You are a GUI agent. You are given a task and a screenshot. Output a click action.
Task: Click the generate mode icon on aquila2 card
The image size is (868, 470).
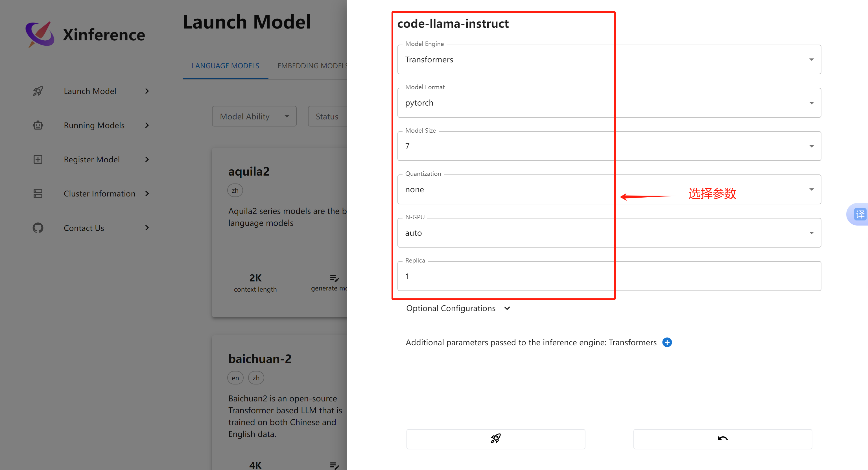pos(334,278)
